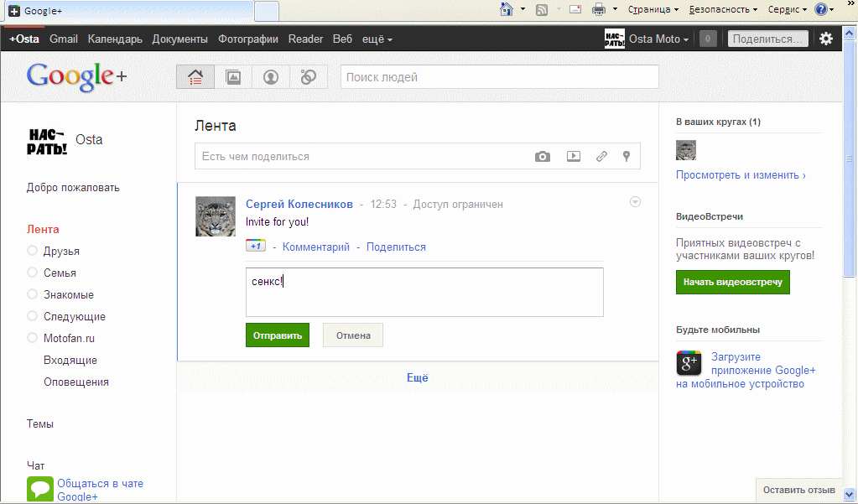Click the browser Help icon
Viewport: 858px width, 504px height.
pyautogui.click(x=821, y=9)
